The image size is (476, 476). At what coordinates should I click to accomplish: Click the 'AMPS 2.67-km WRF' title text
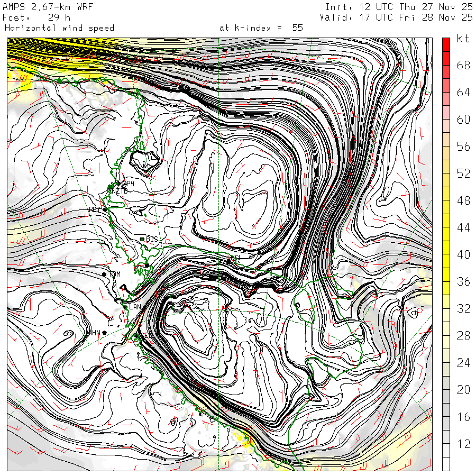point(48,7)
